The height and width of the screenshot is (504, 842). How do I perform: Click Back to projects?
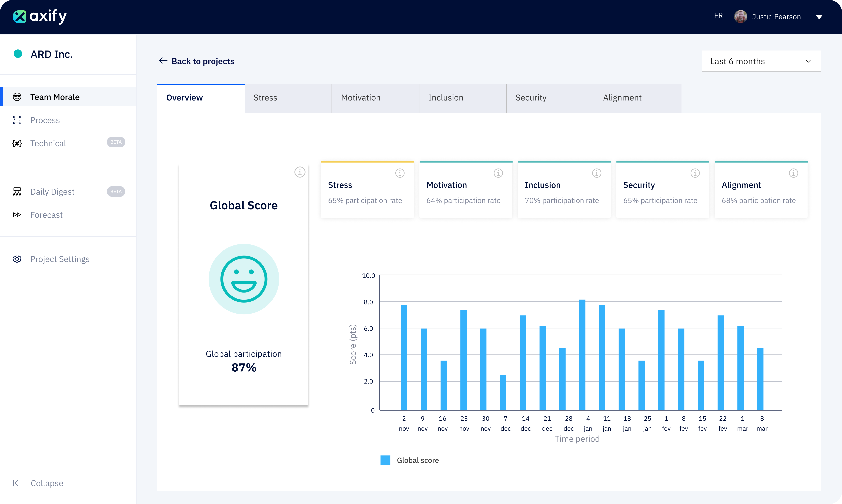pyautogui.click(x=196, y=61)
